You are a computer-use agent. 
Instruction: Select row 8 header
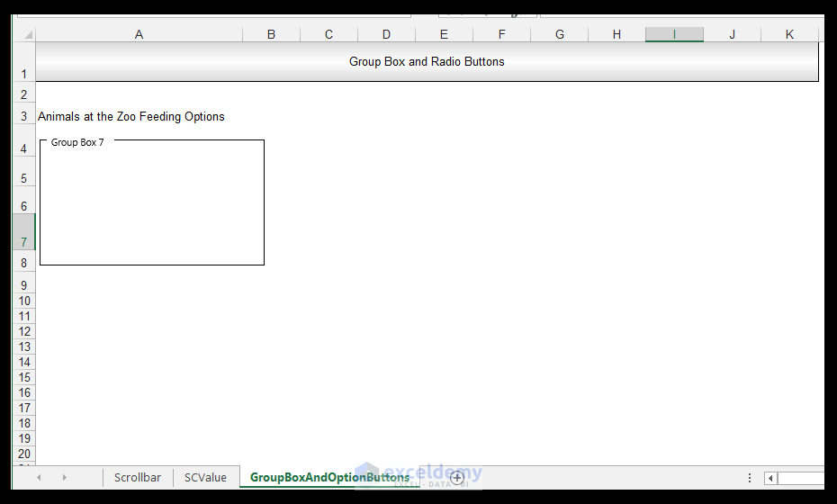pyautogui.click(x=23, y=262)
